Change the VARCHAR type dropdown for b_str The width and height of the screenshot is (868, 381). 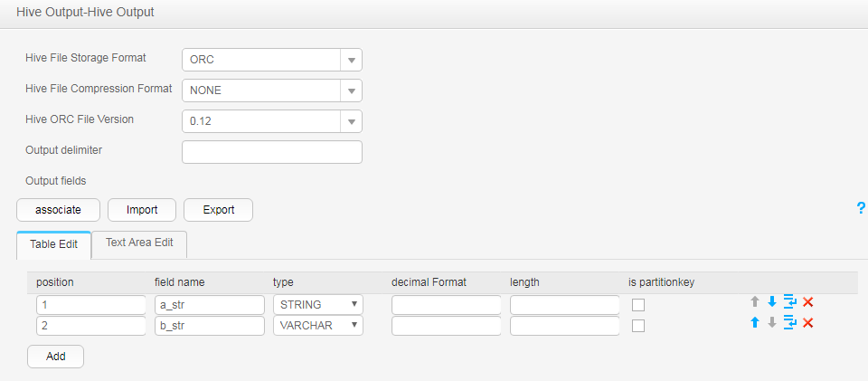coord(318,326)
